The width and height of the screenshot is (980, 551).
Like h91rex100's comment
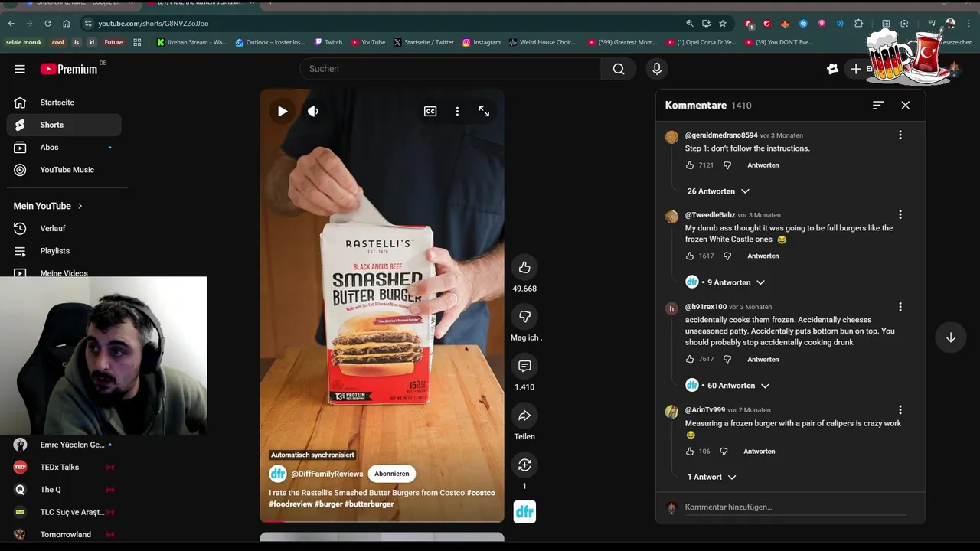click(690, 359)
